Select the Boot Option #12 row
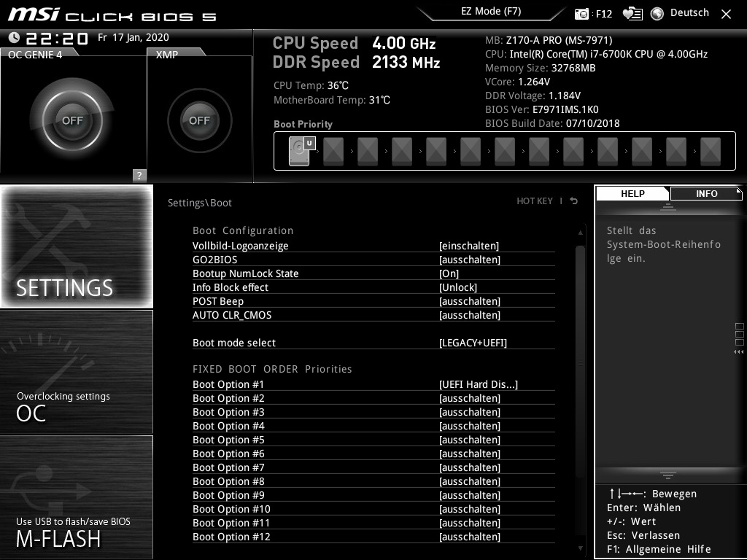 (373, 536)
